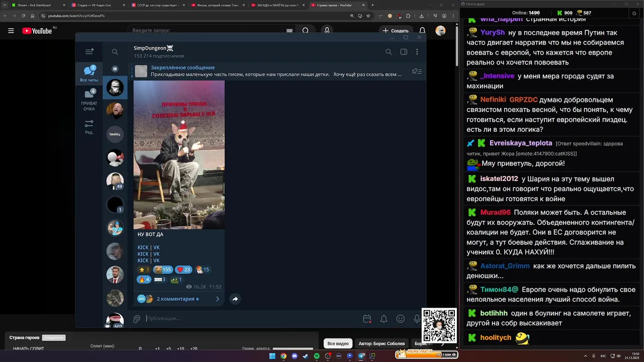This screenshot has height=362, width=644.
Task: Click the first VK link in post
Action: pyautogui.click(x=156, y=247)
